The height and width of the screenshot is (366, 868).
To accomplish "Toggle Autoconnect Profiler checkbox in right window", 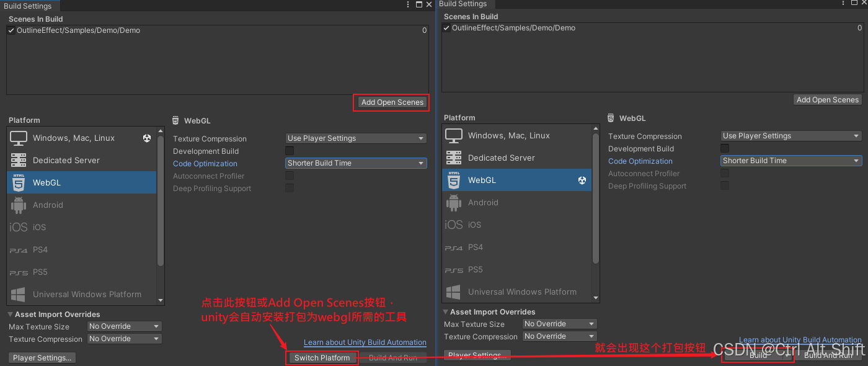I will click(x=725, y=173).
